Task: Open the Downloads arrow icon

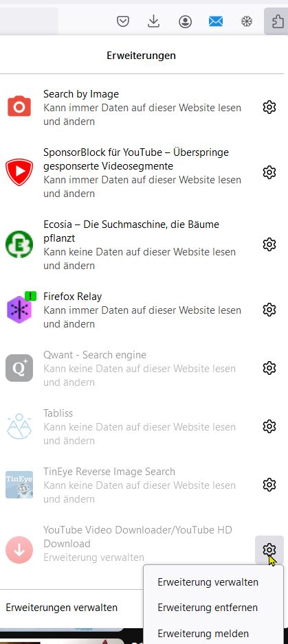Action: point(153,21)
